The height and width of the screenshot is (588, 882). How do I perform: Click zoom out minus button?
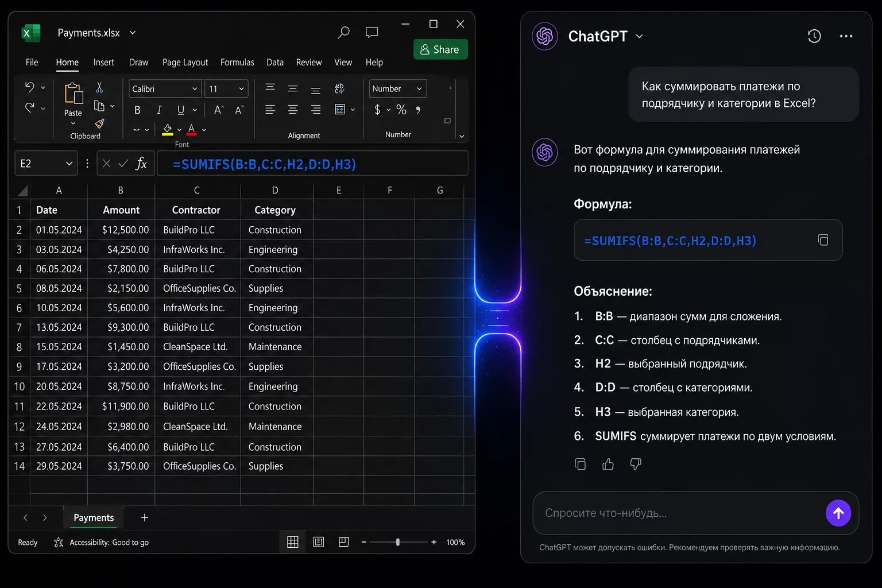364,542
